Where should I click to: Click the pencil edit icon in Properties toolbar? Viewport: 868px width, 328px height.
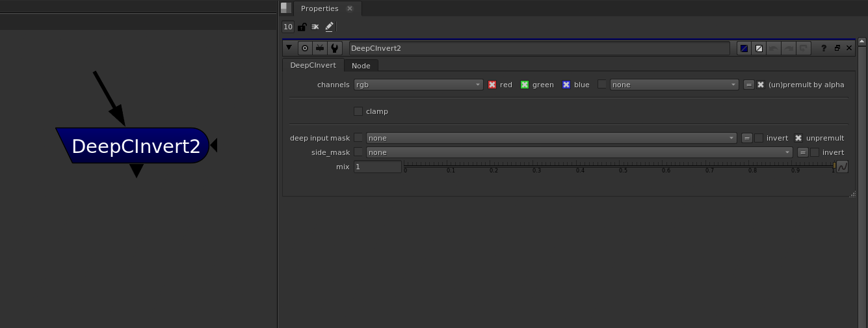coord(329,27)
